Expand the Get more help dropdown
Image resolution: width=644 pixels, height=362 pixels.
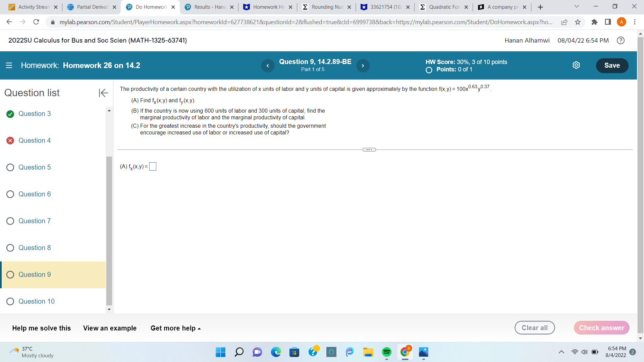click(x=175, y=328)
